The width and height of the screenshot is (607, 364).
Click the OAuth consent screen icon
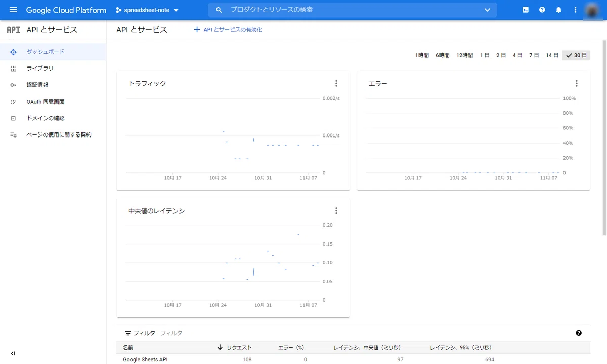pyautogui.click(x=14, y=102)
